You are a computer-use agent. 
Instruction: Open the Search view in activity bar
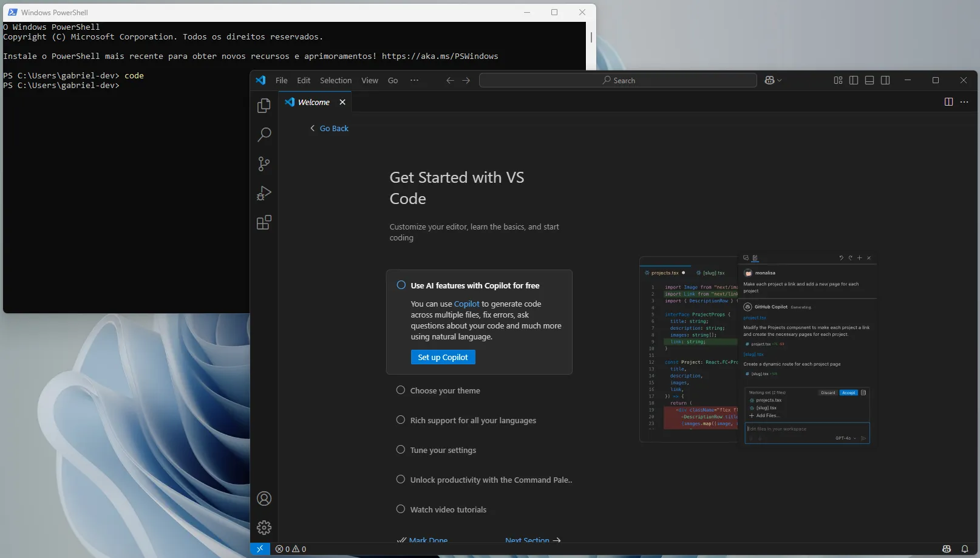click(x=264, y=134)
